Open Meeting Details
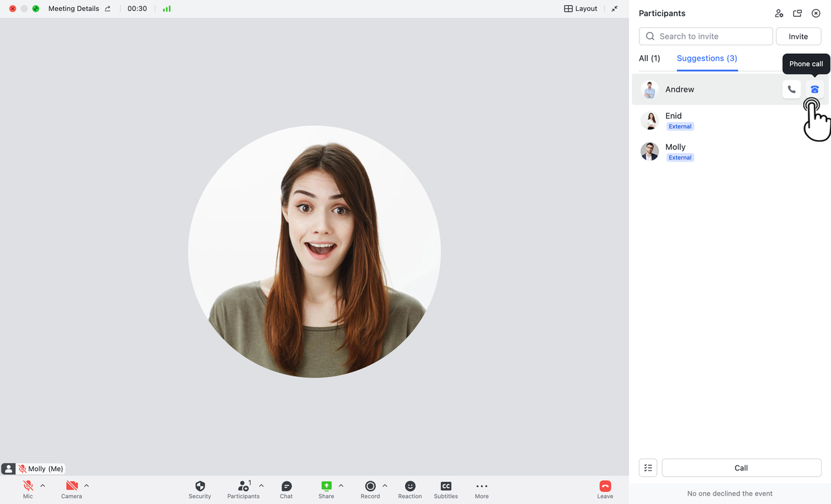Viewport: 831px width, 504px height. [x=74, y=8]
